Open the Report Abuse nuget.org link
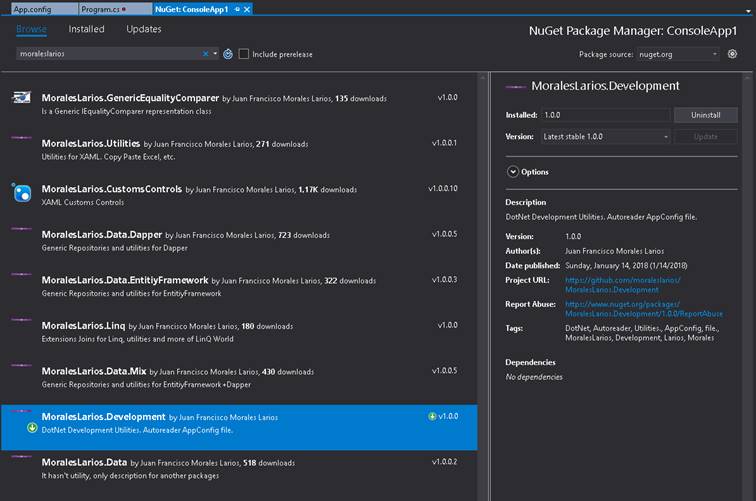Viewport: 756px width, 501px height. (x=643, y=309)
